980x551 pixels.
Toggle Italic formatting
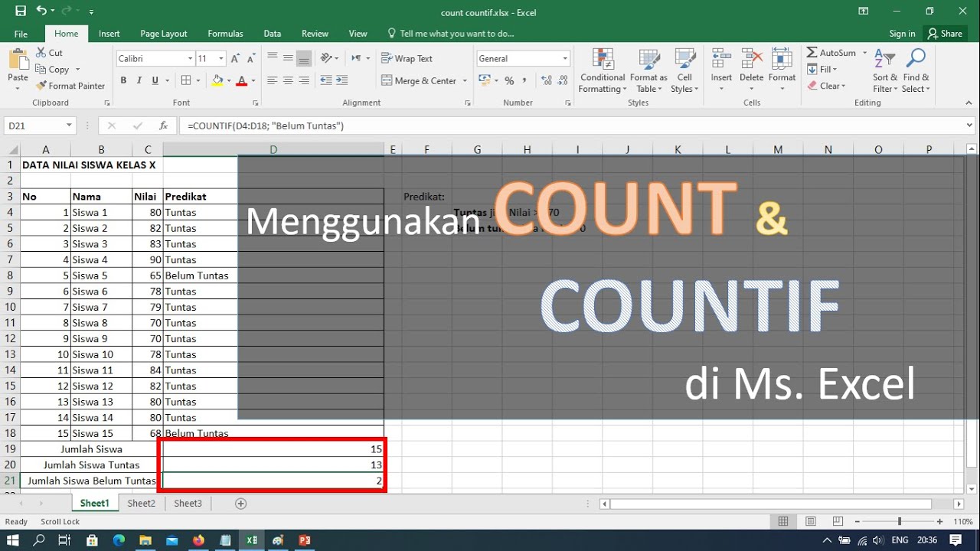pos(139,80)
